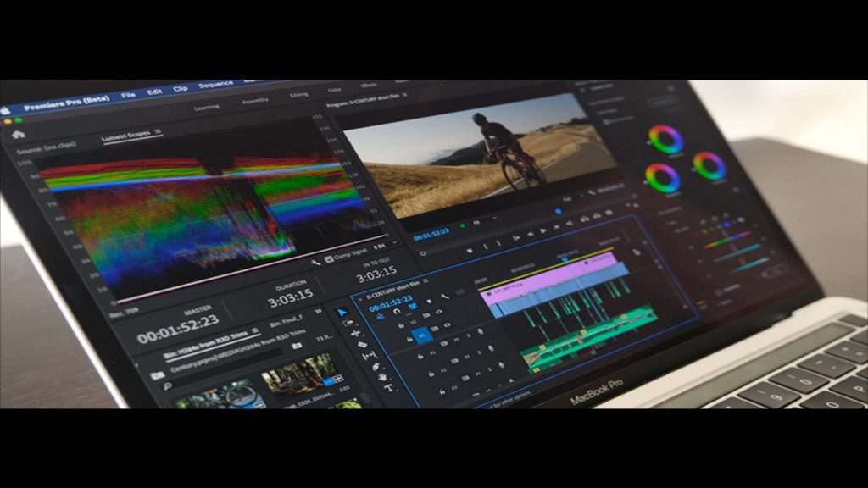868x488 pixels.
Task: Step forward one frame in Program monitor
Action: (x=556, y=227)
